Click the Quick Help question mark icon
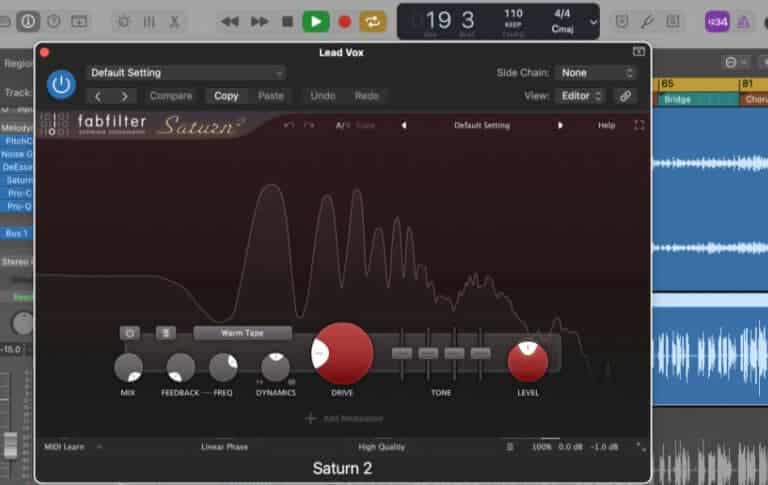768x485 pixels. tap(54, 22)
